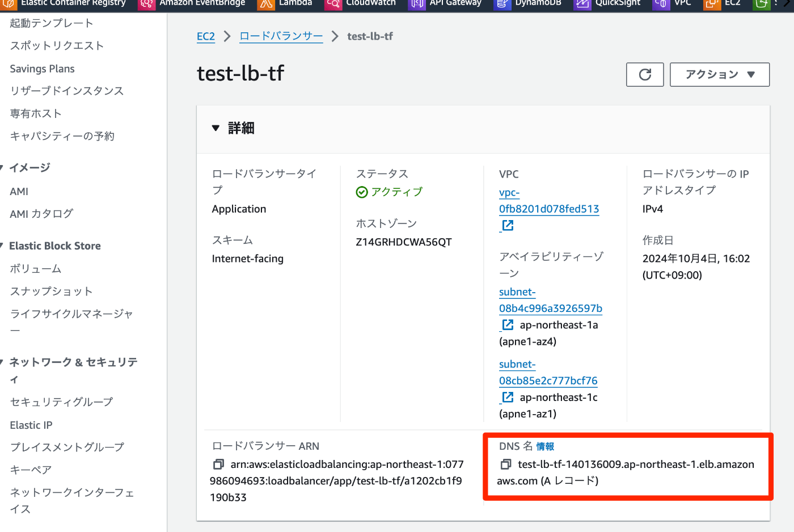The image size is (794, 532).
Task: Click the 情報 link beside DNS 名
Action: (x=545, y=446)
